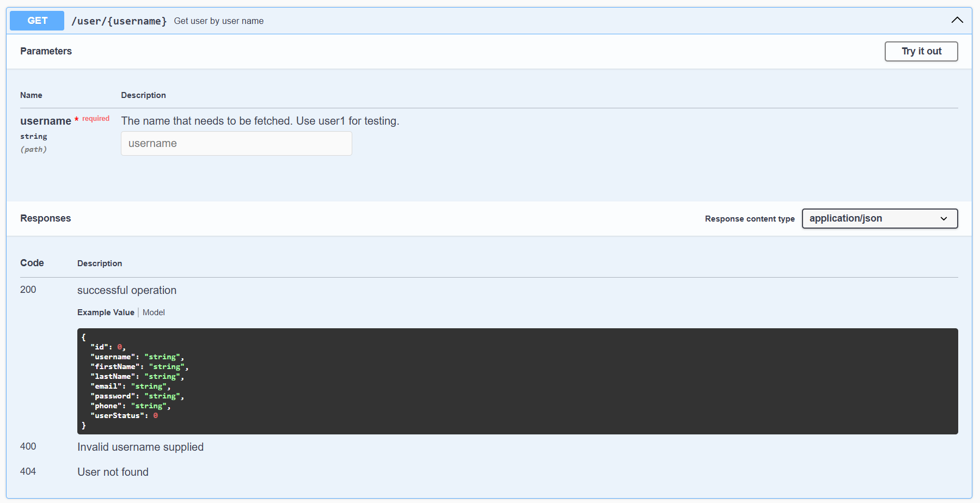
Task: Click the Try it out button
Action: pyautogui.click(x=921, y=51)
